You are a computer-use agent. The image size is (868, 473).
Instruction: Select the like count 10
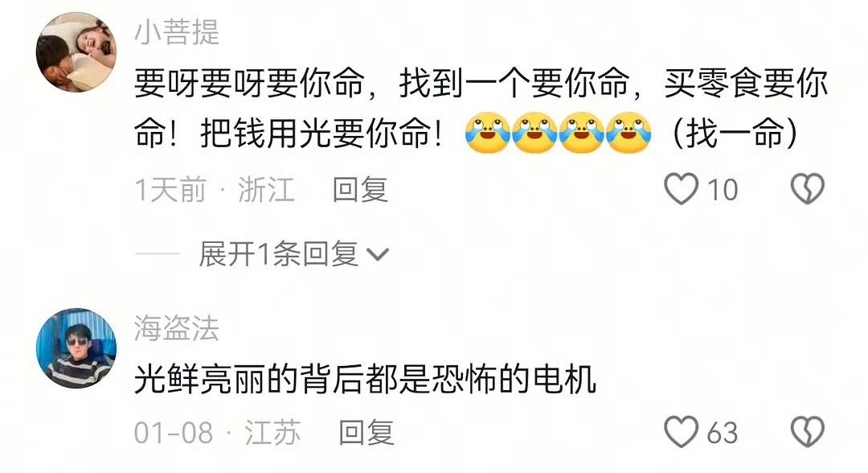coord(723,190)
